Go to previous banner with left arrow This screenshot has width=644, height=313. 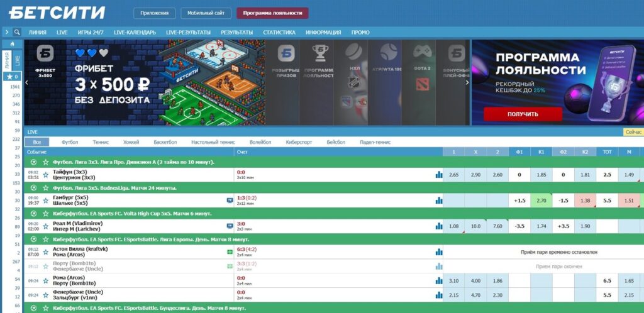[26, 82]
